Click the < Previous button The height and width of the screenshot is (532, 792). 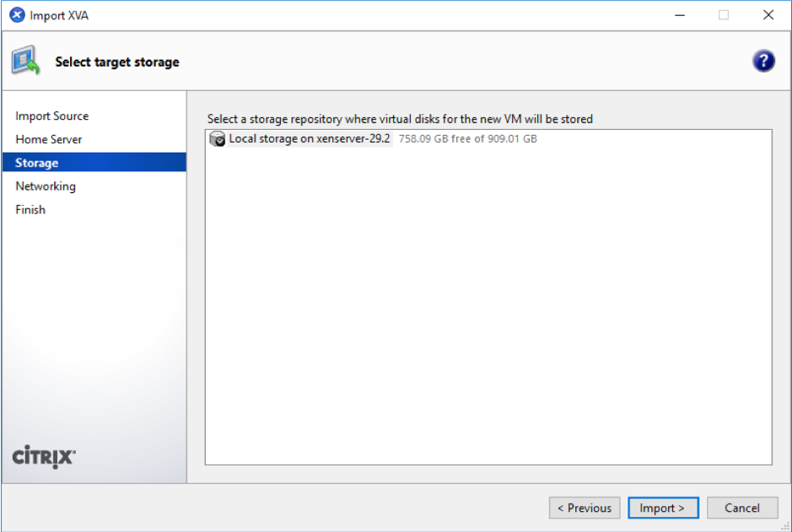pyautogui.click(x=585, y=508)
